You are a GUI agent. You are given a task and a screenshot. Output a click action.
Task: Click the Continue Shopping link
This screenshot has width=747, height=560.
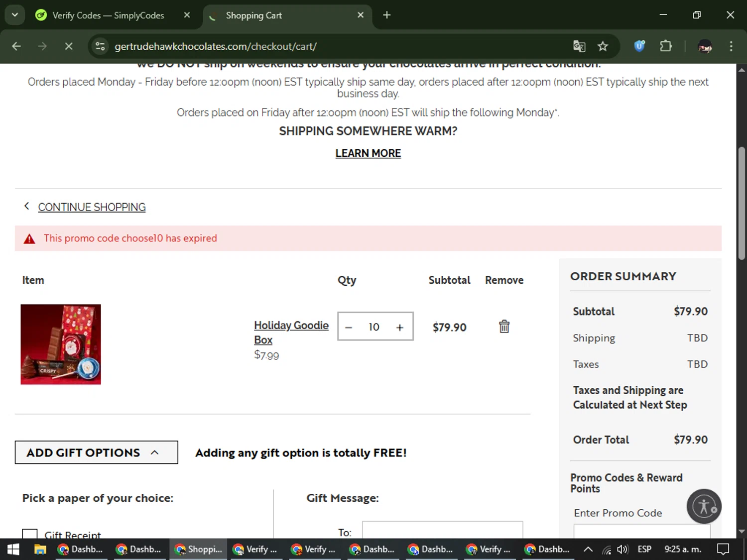[x=92, y=207]
